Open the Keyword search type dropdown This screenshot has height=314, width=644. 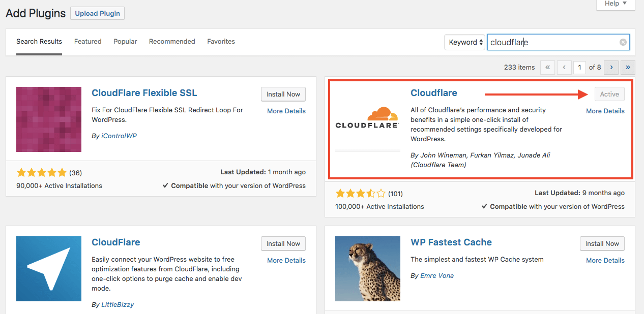coord(465,42)
